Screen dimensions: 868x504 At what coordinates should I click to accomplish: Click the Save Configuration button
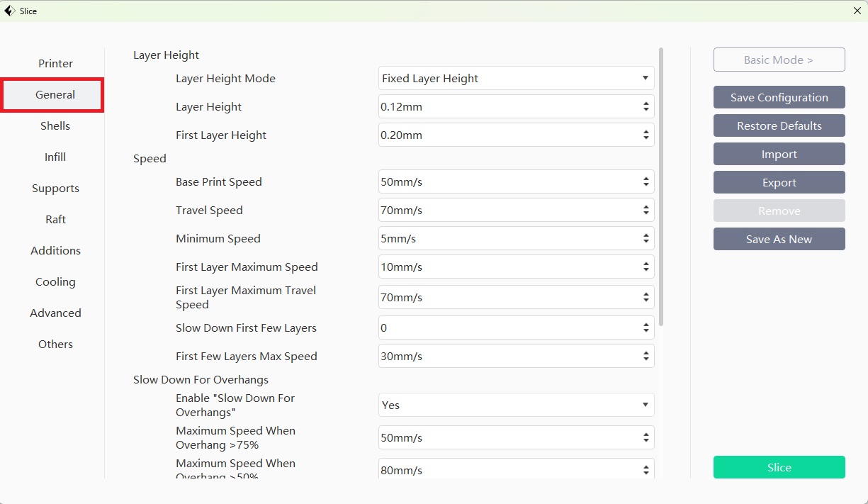pyautogui.click(x=779, y=98)
